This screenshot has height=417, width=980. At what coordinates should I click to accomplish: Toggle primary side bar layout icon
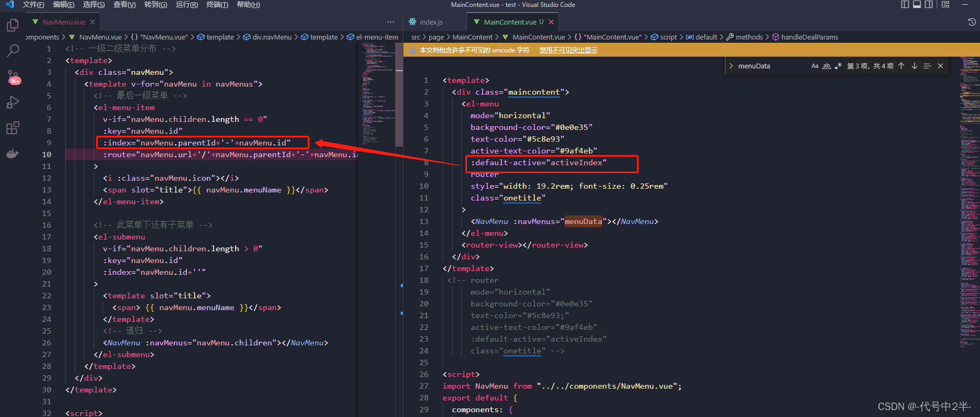pyautogui.click(x=905, y=4)
